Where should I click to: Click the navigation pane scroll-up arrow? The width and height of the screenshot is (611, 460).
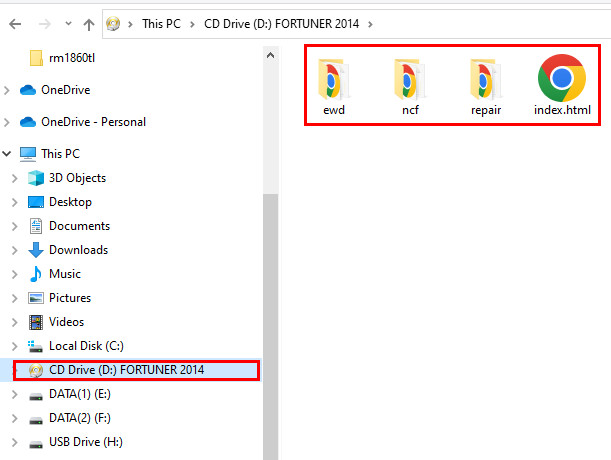coord(270,56)
